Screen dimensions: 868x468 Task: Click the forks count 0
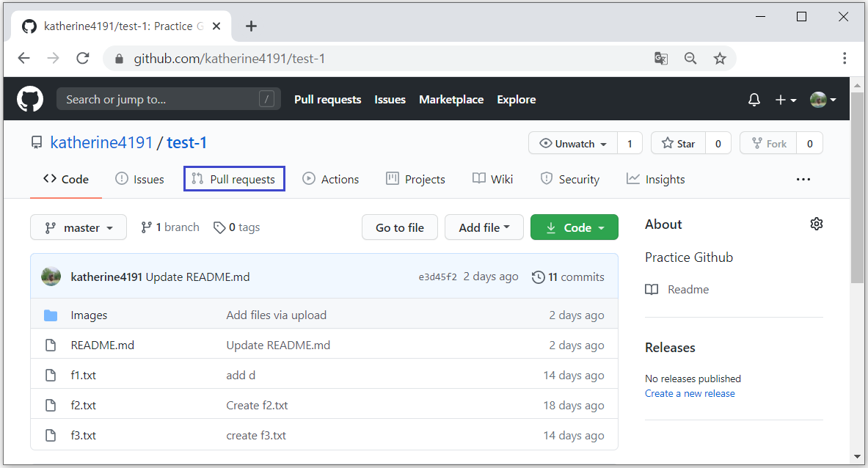810,143
